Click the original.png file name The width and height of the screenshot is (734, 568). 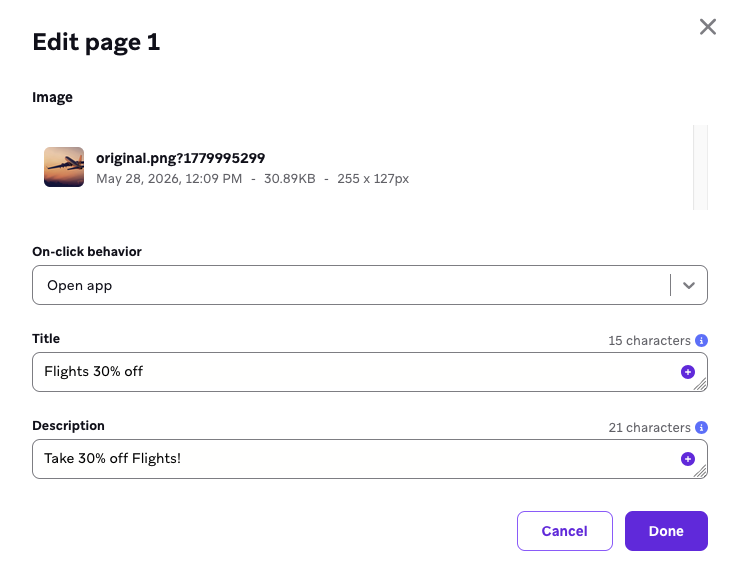click(x=180, y=158)
